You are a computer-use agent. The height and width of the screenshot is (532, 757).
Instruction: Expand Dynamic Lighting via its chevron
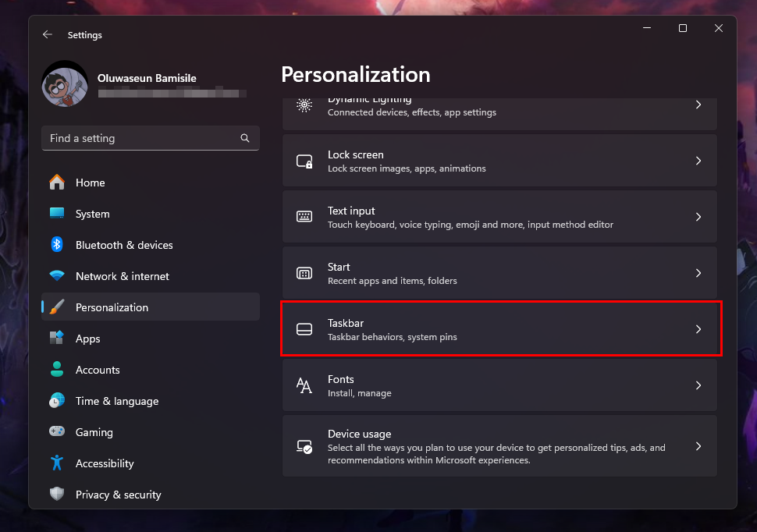[698, 105]
